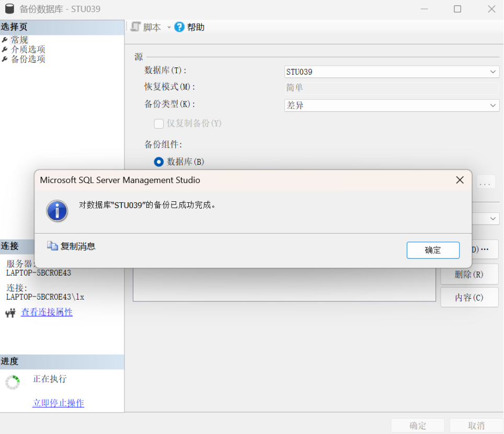This screenshot has width=504, height=434.
Task: Click the 帮助 label in toolbar
Action: [x=196, y=27]
